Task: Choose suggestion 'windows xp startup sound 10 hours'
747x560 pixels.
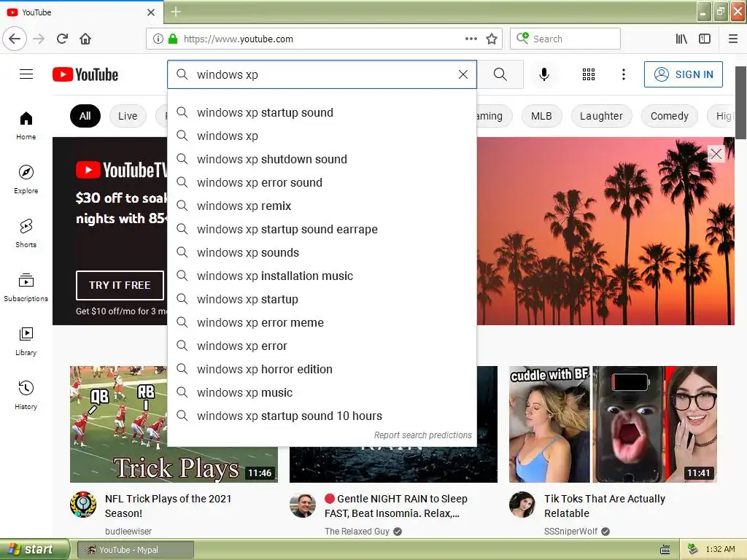Action: click(x=322, y=416)
